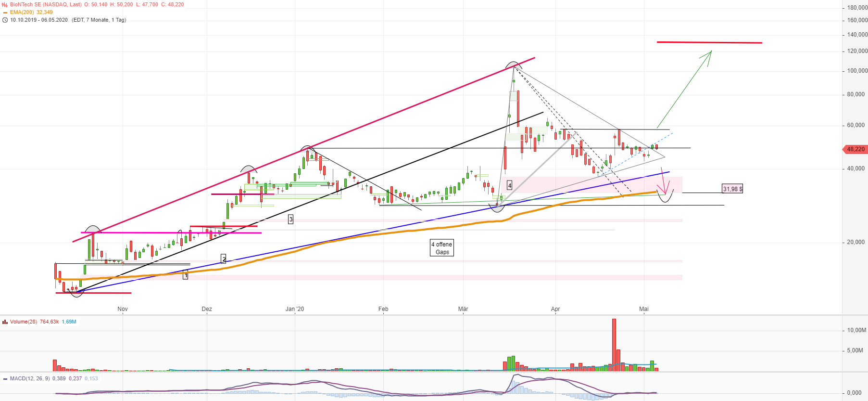Click the 0,000 MACD axis label

pyautogui.click(x=855, y=393)
